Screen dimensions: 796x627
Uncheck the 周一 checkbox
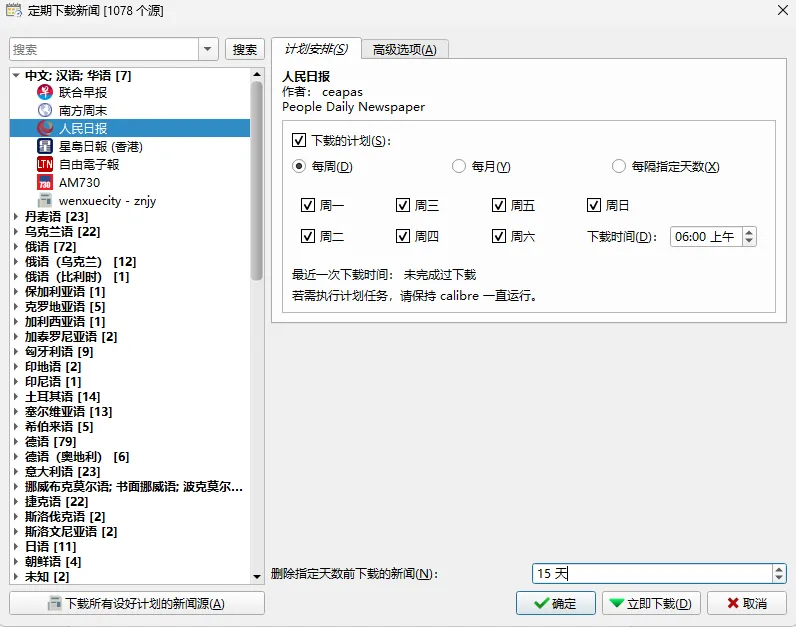(308, 205)
